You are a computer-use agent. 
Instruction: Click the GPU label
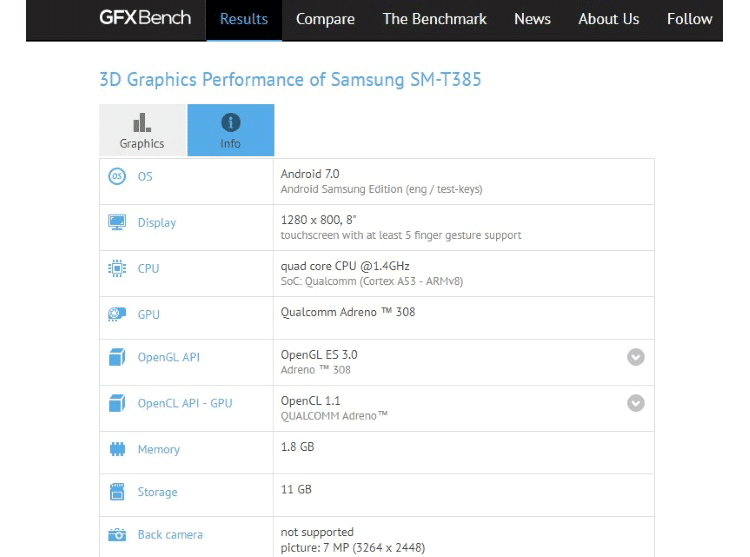(x=148, y=315)
